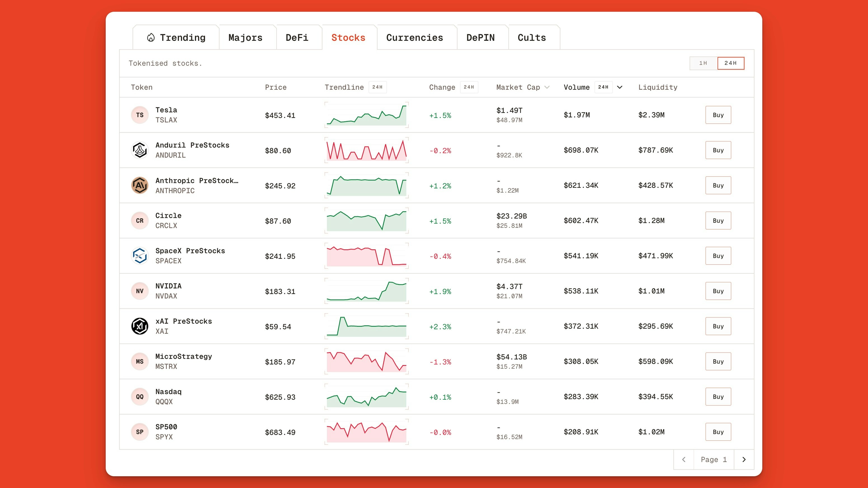Viewport: 868px width, 488px height.
Task: Expand the Volume 24H dropdown
Action: [x=619, y=87]
